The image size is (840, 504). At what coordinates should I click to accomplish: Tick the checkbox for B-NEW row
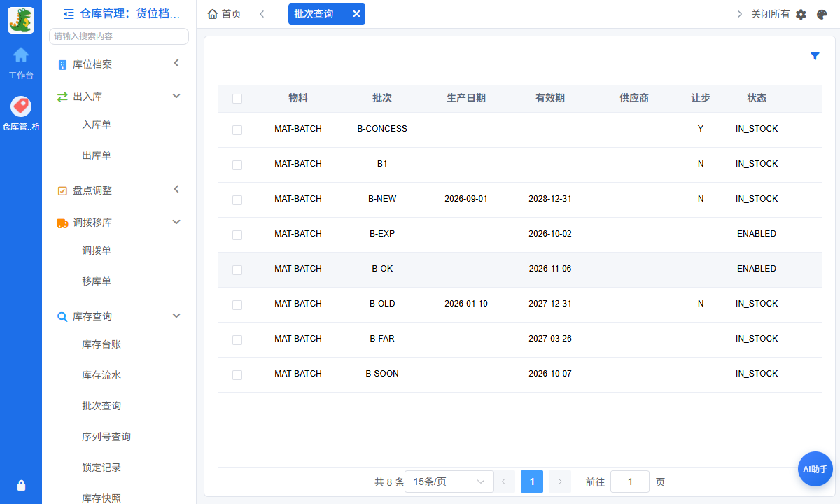click(237, 200)
